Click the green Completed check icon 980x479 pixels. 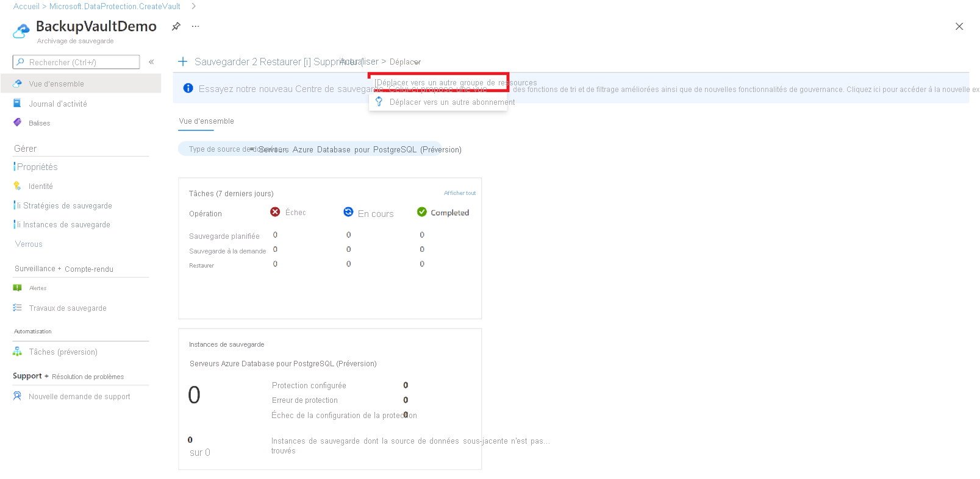[422, 211]
